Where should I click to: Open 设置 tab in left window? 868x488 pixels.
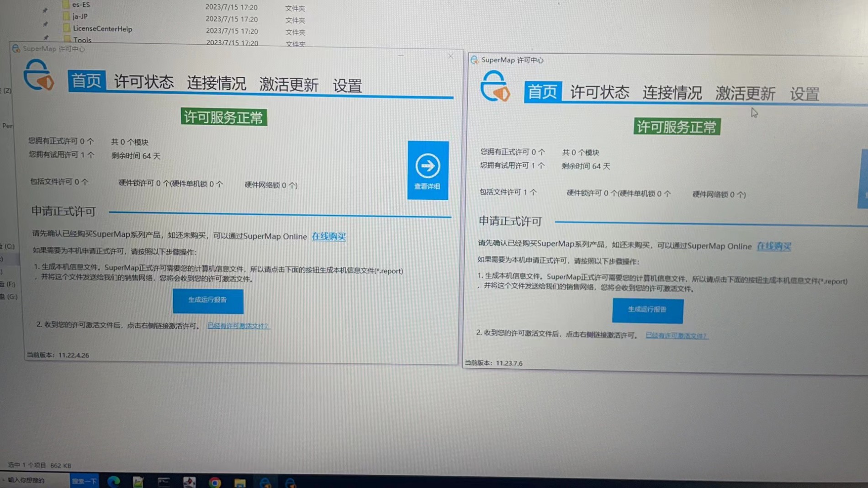point(347,85)
